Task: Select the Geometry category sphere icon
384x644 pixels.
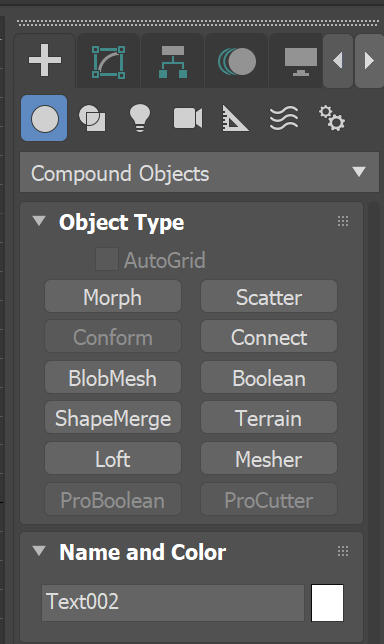Action: click(44, 118)
